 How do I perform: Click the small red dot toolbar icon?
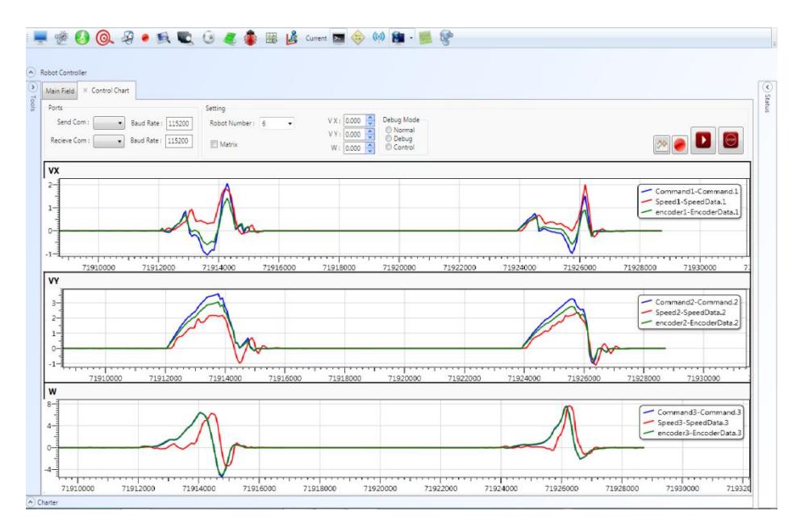click(x=145, y=38)
